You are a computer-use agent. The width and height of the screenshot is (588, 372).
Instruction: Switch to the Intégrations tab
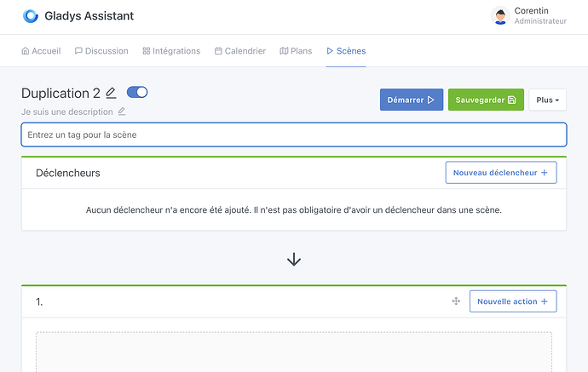(171, 51)
